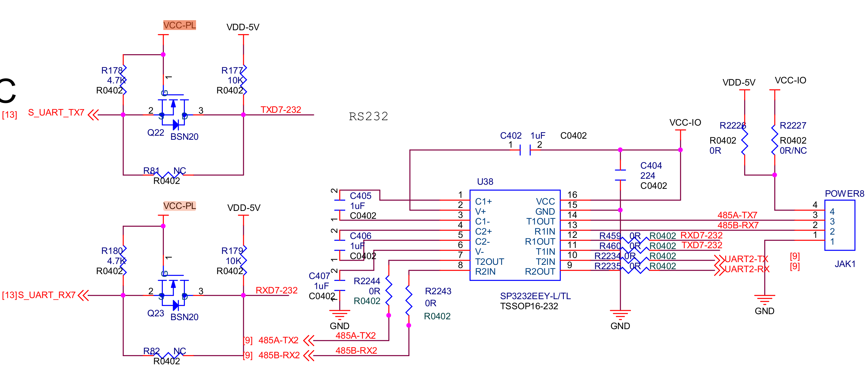Click the R2243 resistor symbol

tap(409, 300)
